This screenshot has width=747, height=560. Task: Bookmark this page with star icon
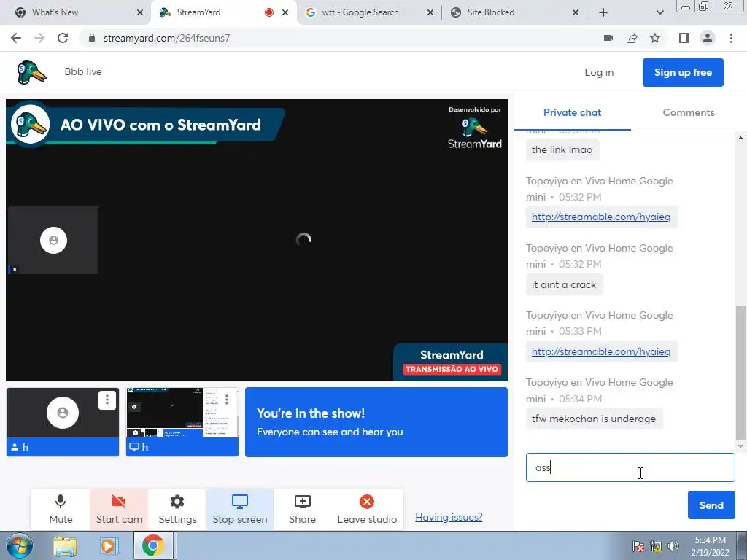click(655, 38)
